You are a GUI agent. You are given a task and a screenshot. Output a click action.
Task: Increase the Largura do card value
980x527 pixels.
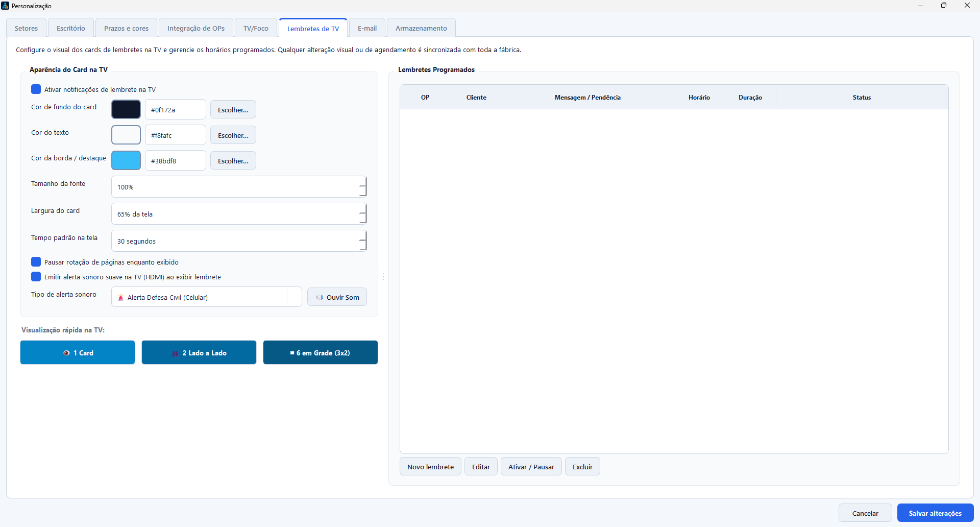coord(362,209)
